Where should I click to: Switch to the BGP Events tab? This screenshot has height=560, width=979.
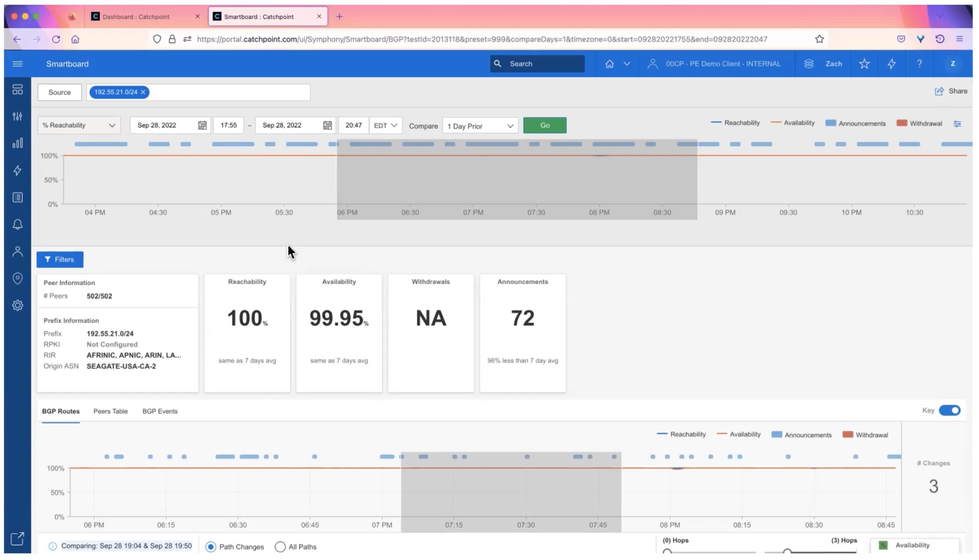tap(160, 411)
